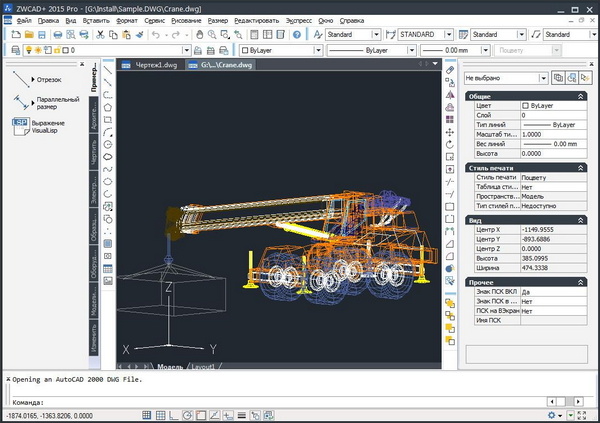The width and height of the screenshot is (600, 423).
Task: Click the undo arrow in top toolbar
Action: pyautogui.click(x=157, y=35)
